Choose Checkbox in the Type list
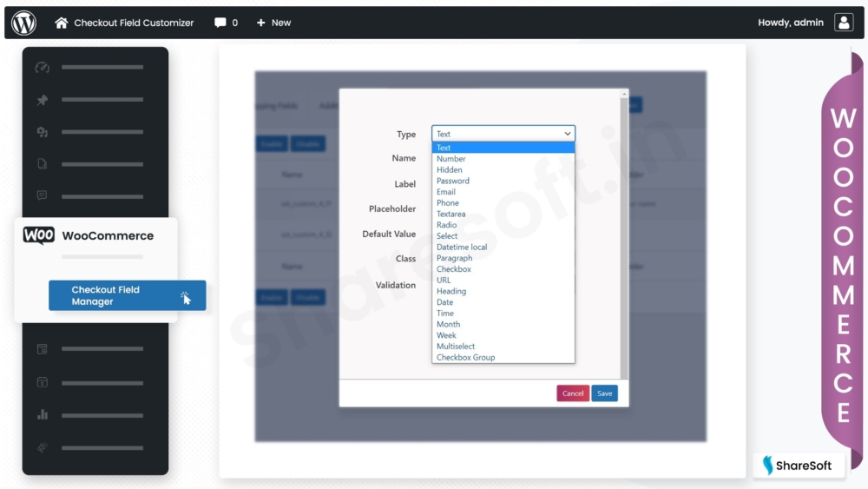 pyautogui.click(x=503, y=269)
